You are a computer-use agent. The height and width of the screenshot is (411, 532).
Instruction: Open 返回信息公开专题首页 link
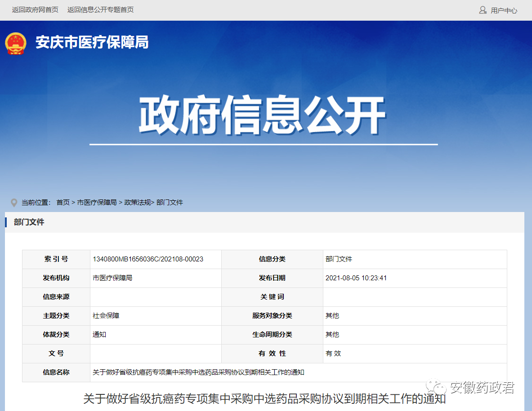tap(100, 10)
